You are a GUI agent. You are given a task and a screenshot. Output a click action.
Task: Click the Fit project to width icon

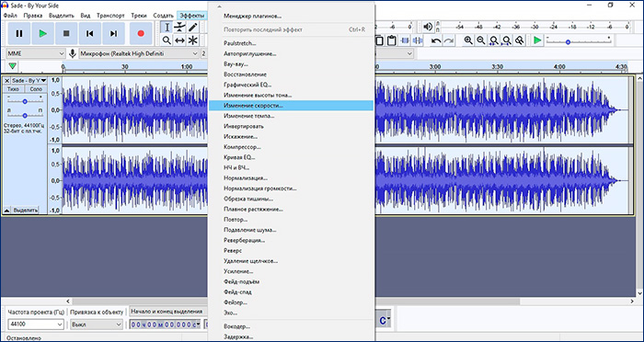(x=507, y=40)
